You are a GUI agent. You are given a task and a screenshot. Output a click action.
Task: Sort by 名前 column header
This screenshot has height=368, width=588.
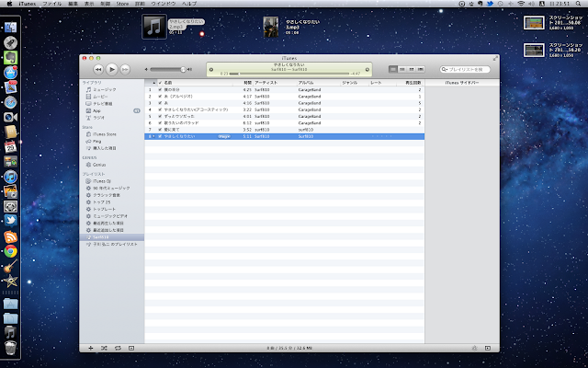coord(198,83)
